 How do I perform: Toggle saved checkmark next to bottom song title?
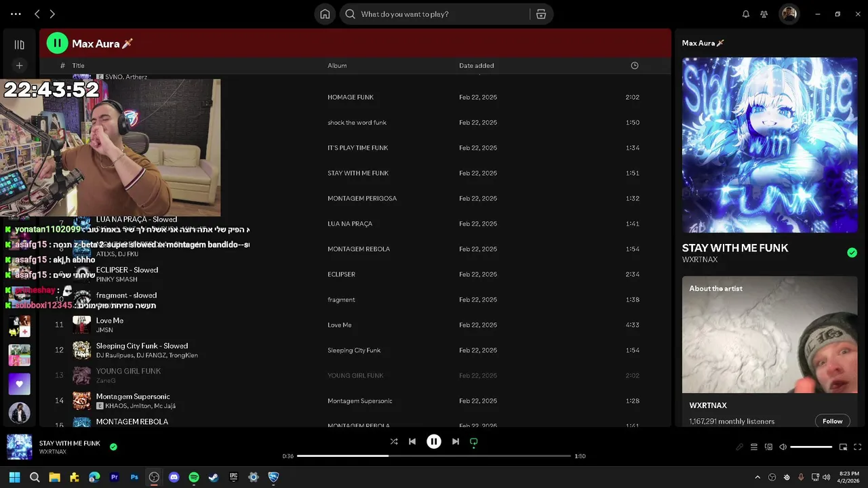[113, 447]
